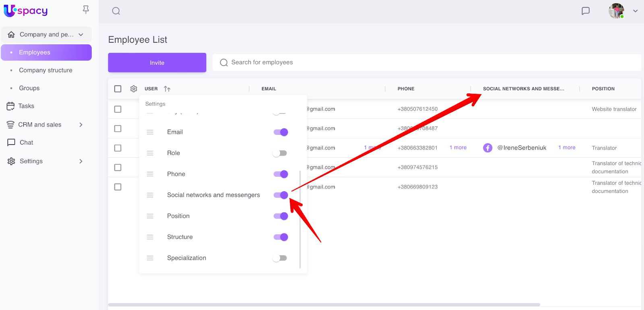The image size is (644, 310).
Task: Open Tasks from the sidebar
Action: [26, 106]
